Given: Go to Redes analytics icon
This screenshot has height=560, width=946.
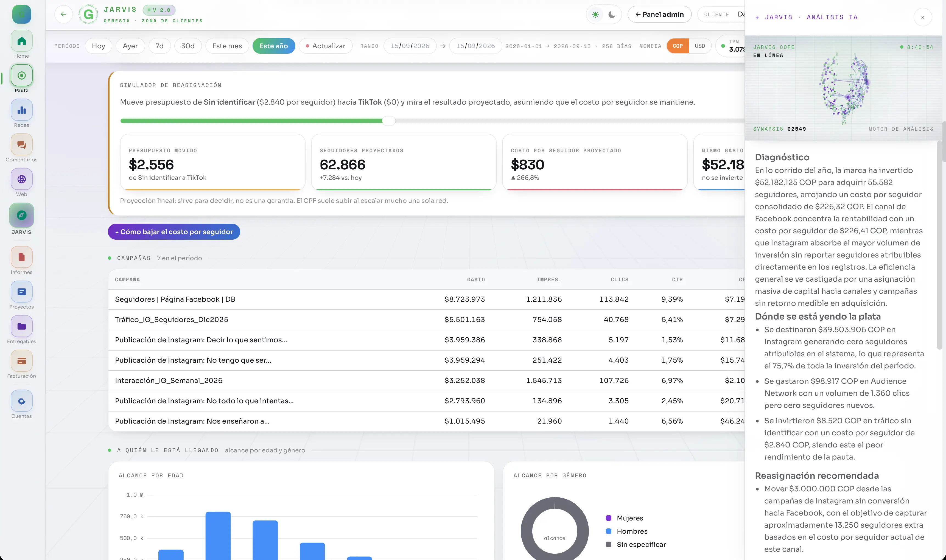Looking at the screenshot, I should click(x=21, y=110).
